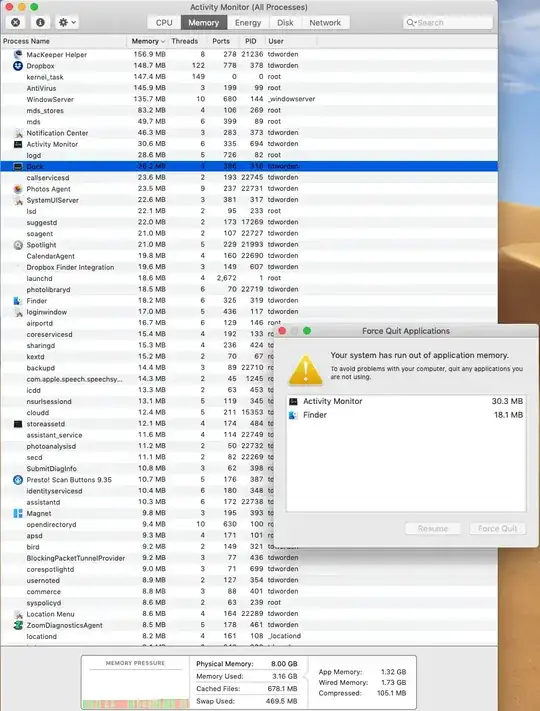Screen dimensions: 540x711
Task: Click the Force Quit button
Action: (497, 529)
